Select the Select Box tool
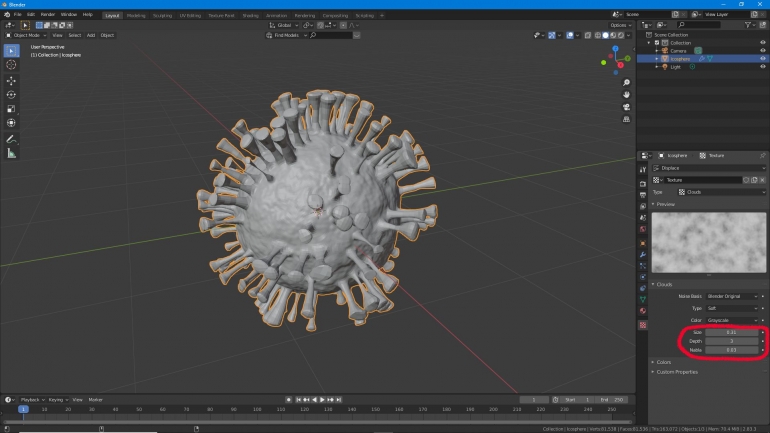This screenshot has width=770, height=433. click(x=11, y=51)
